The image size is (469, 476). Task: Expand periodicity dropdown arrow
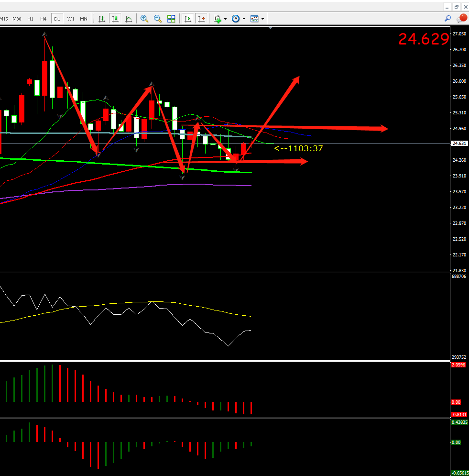(244, 19)
